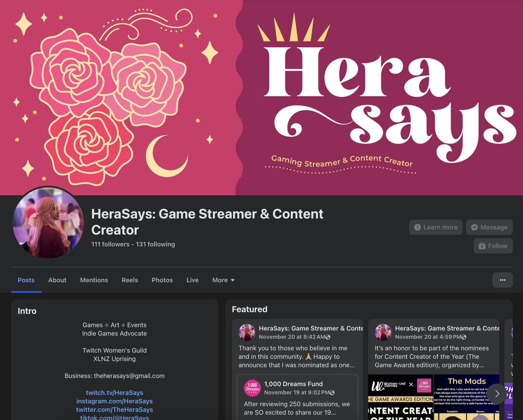Click the Mods image in the 4:59 PM post
523x420 pixels.
467,397
